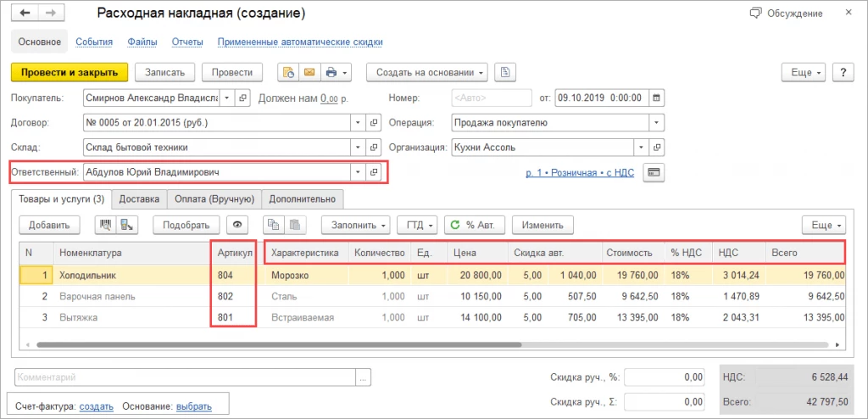
Task: Click the Провести и закрыть button
Action: tap(70, 72)
